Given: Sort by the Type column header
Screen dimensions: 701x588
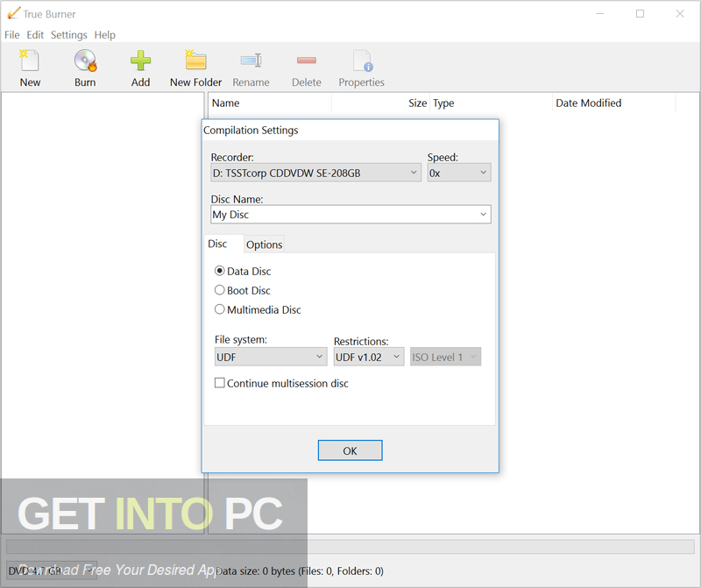Looking at the screenshot, I should 491,103.
